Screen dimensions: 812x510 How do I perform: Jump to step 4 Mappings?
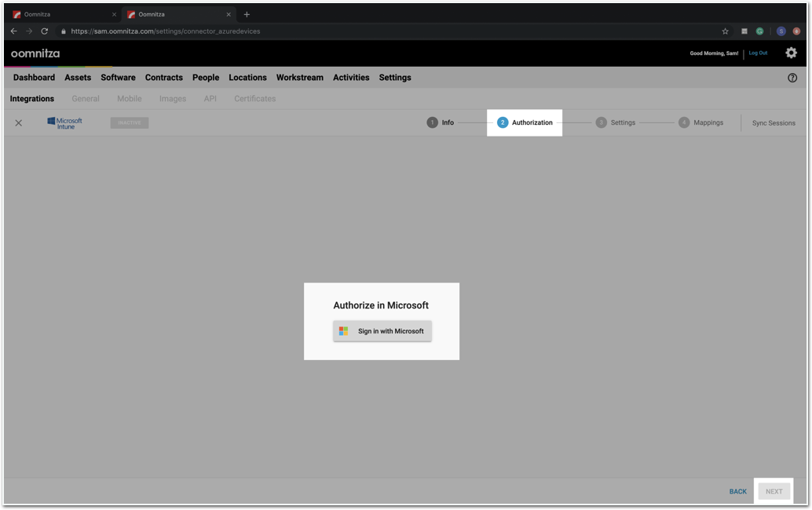click(x=700, y=122)
